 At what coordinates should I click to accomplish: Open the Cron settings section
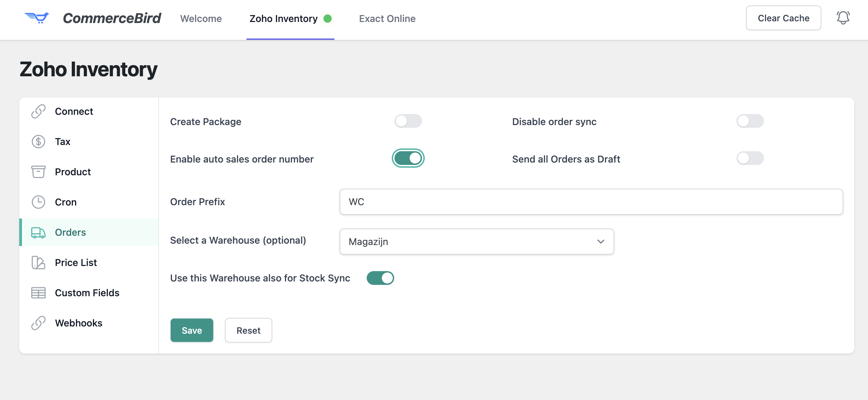(x=89, y=202)
